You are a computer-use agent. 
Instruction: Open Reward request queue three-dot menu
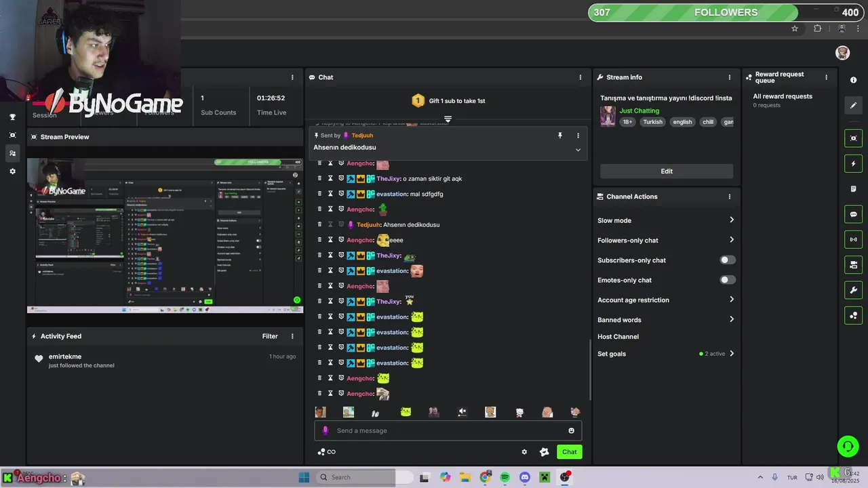[x=826, y=77]
